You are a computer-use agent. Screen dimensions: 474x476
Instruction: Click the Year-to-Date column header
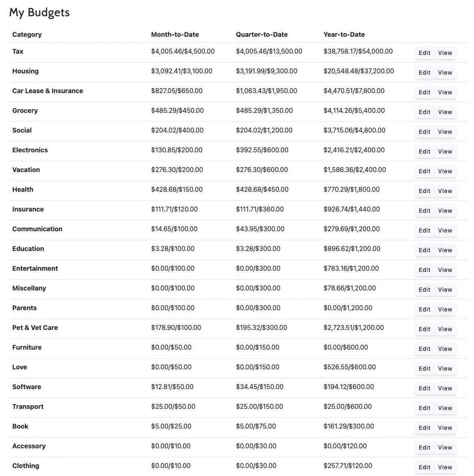[344, 34]
